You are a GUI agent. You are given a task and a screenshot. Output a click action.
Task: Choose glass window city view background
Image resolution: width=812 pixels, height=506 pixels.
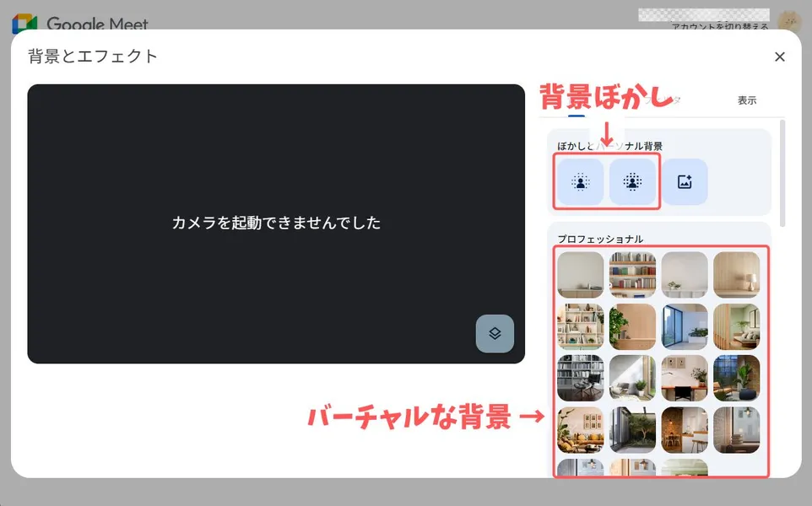685,326
